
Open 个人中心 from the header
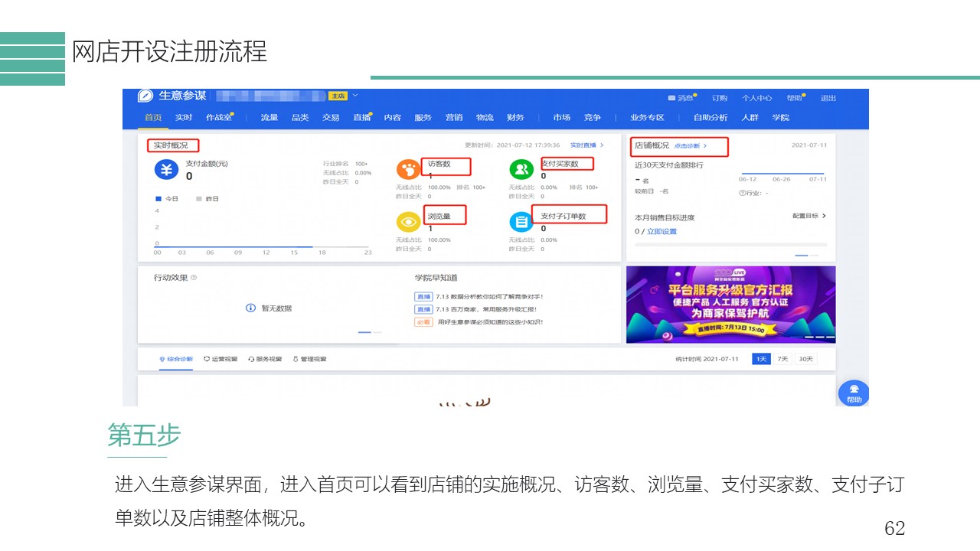[x=756, y=98]
